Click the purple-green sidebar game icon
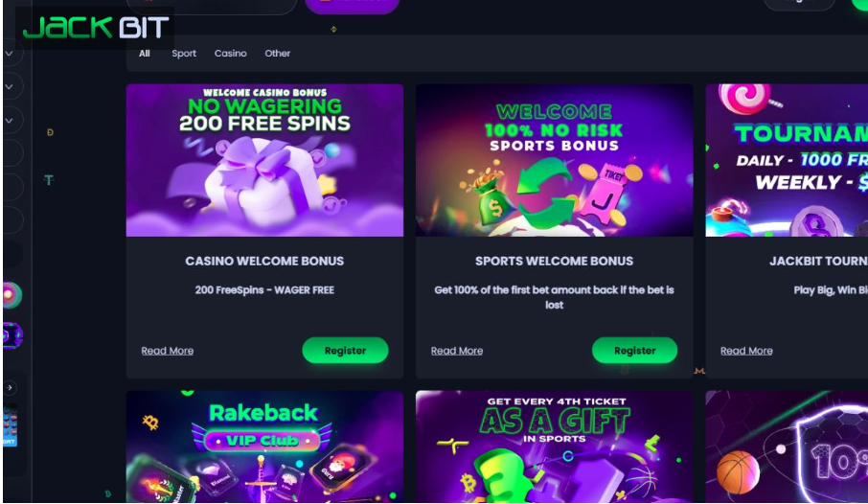The width and height of the screenshot is (868, 504). point(12,335)
